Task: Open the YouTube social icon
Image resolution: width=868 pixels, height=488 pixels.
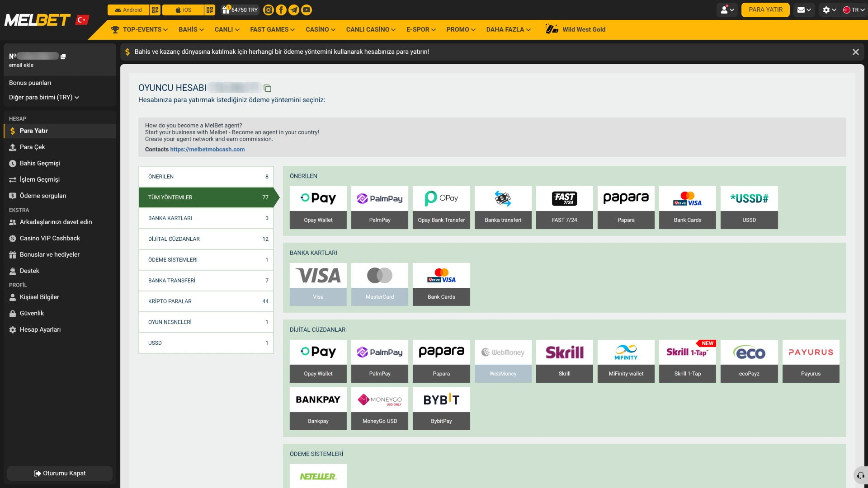Action: pos(307,10)
